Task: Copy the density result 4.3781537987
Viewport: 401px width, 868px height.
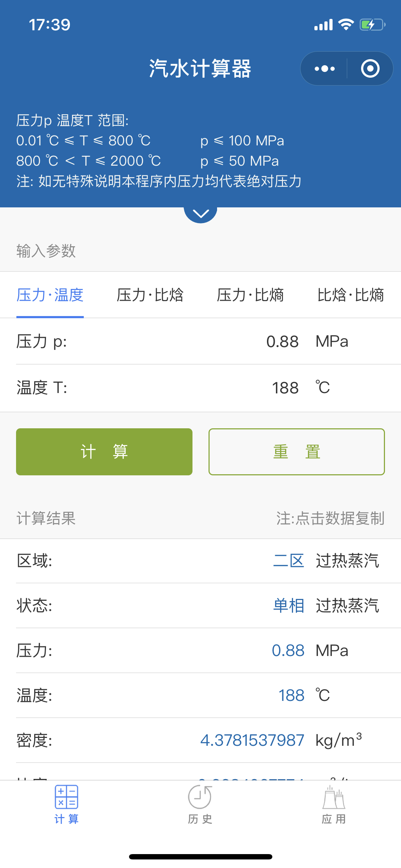Action: tap(252, 740)
